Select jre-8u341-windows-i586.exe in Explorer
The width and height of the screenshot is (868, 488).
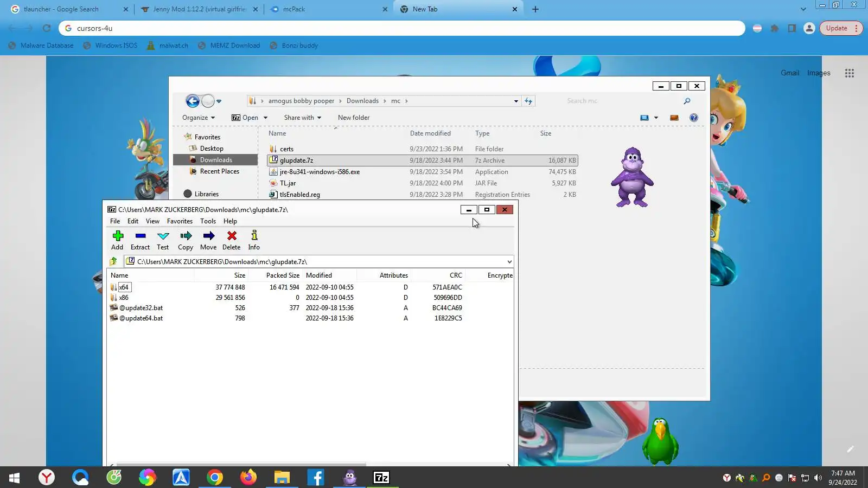320,172
